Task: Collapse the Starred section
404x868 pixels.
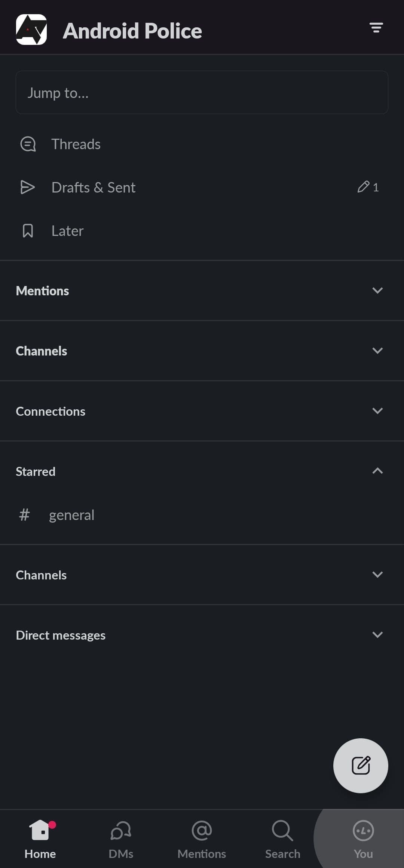Action: point(377,471)
